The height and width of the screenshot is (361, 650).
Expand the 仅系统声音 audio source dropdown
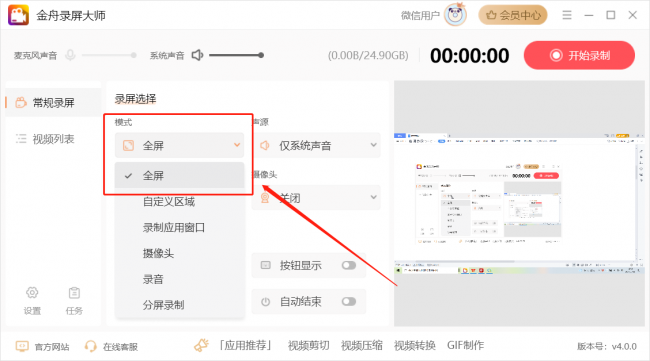click(316, 145)
